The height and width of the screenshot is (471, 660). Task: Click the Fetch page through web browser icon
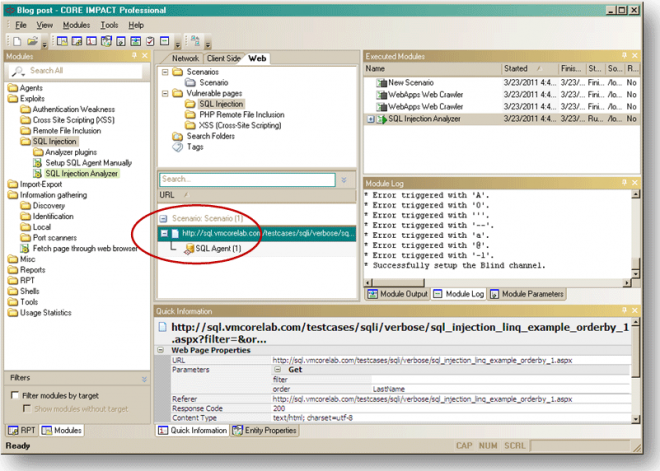(x=25, y=248)
